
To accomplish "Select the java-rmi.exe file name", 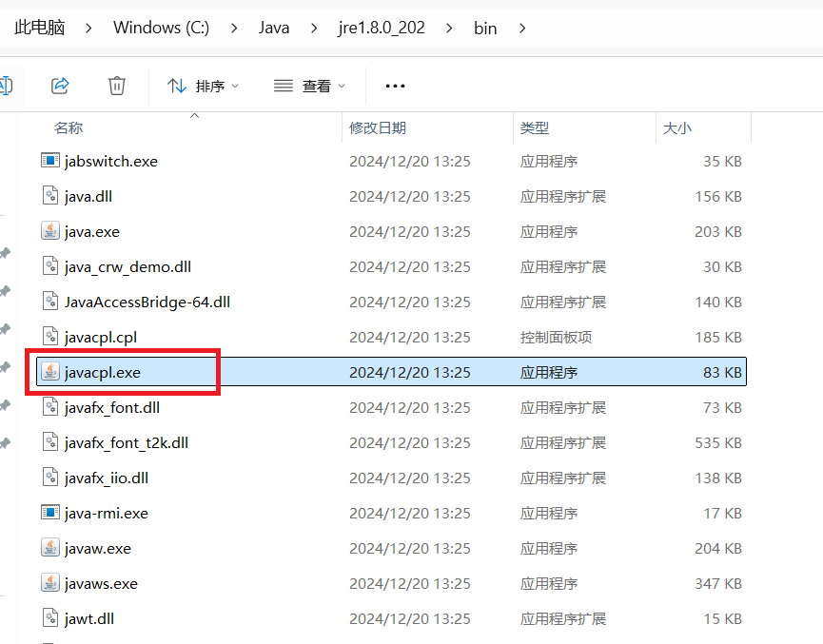I will coord(106,513).
